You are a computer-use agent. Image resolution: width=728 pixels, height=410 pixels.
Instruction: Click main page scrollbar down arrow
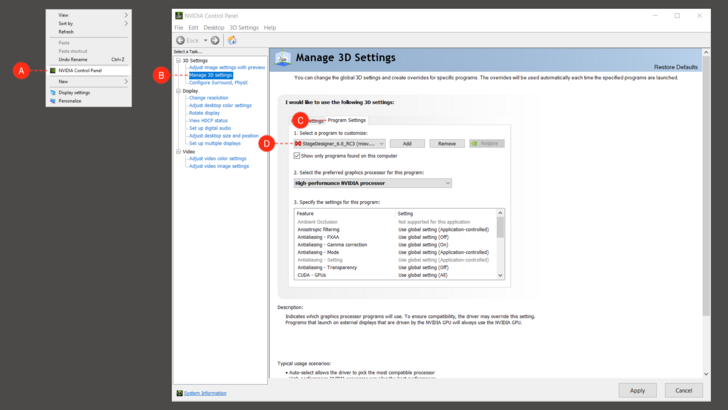(706, 374)
